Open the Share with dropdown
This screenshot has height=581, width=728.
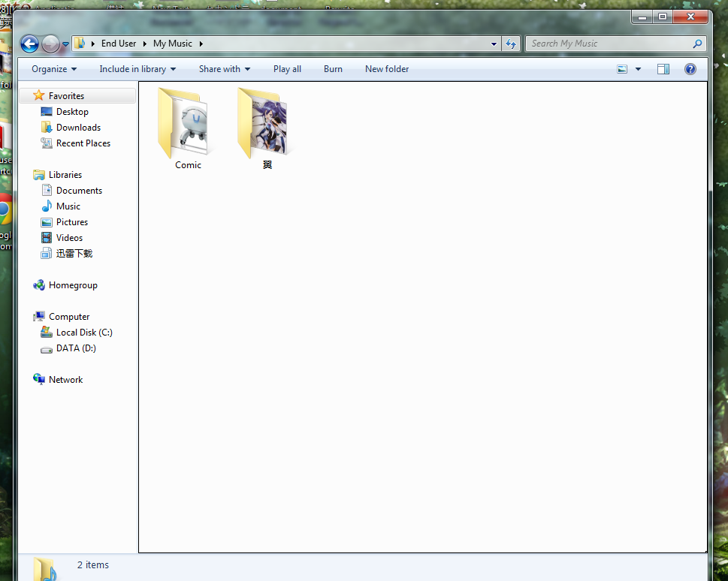[x=224, y=69]
